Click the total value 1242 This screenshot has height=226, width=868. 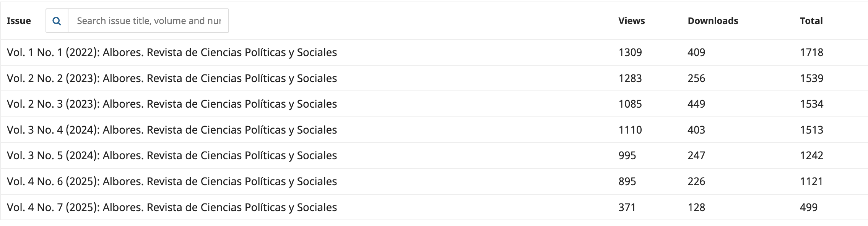811,155
